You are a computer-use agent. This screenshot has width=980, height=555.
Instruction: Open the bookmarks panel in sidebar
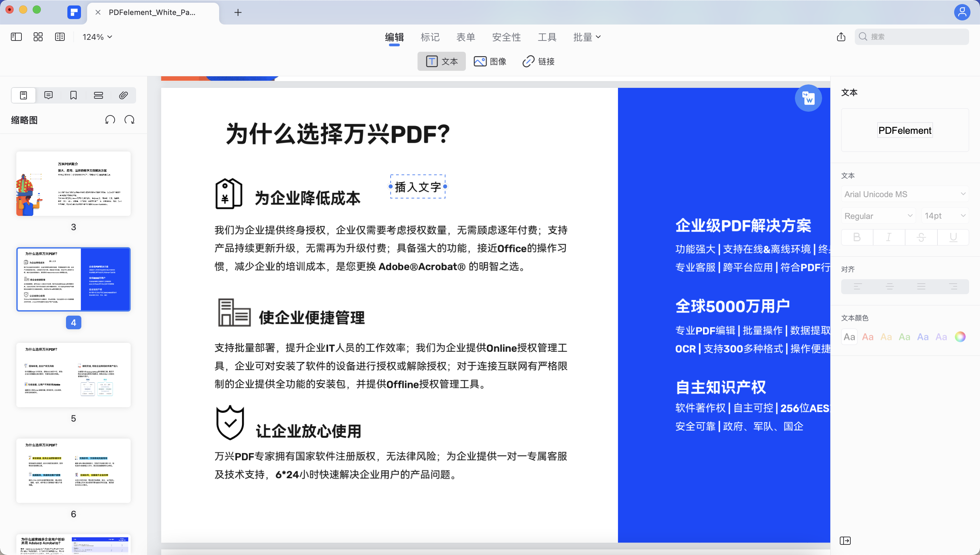pos(73,95)
